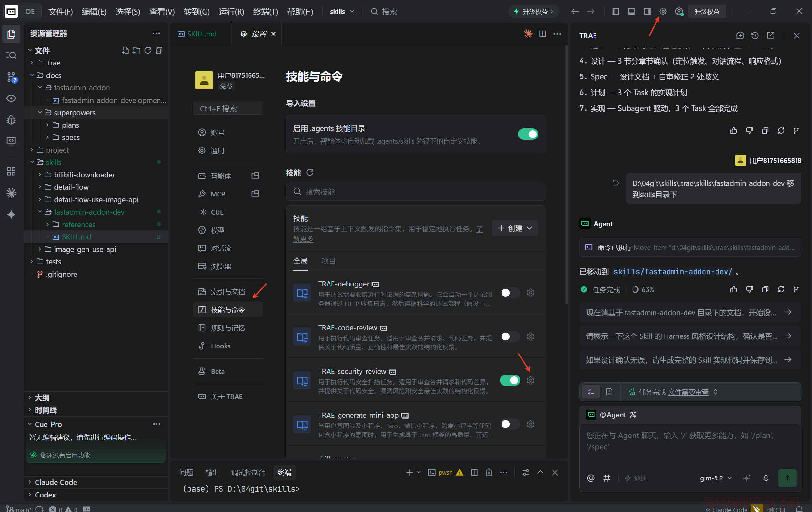Open the 创建 dropdown button
Viewport: 812px width, 512px height.
pyautogui.click(x=515, y=228)
